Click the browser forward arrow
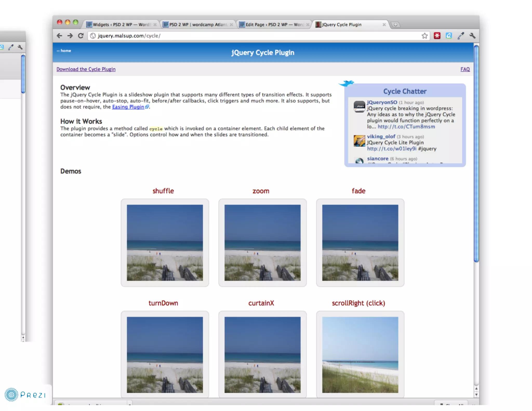The width and height of the screenshot is (532, 411). click(70, 36)
